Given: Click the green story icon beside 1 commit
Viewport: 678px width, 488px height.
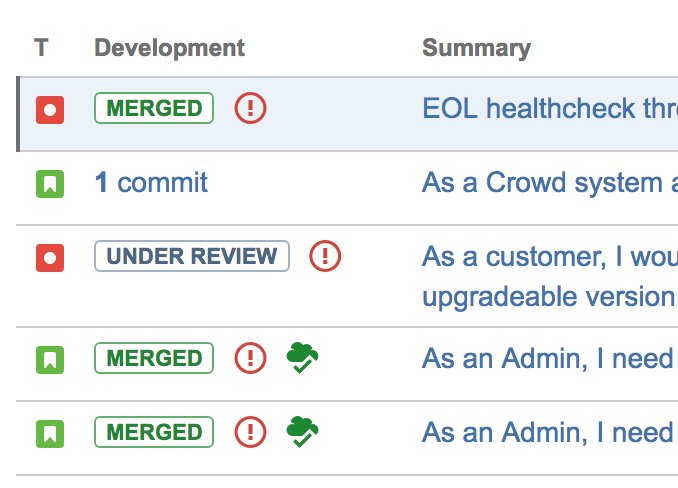Looking at the screenshot, I should 50,184.
